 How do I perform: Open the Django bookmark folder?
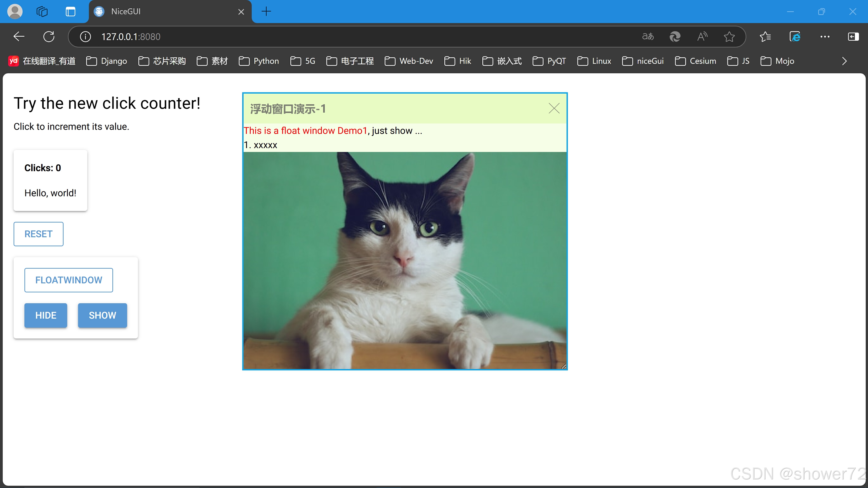tap(107, 61)
